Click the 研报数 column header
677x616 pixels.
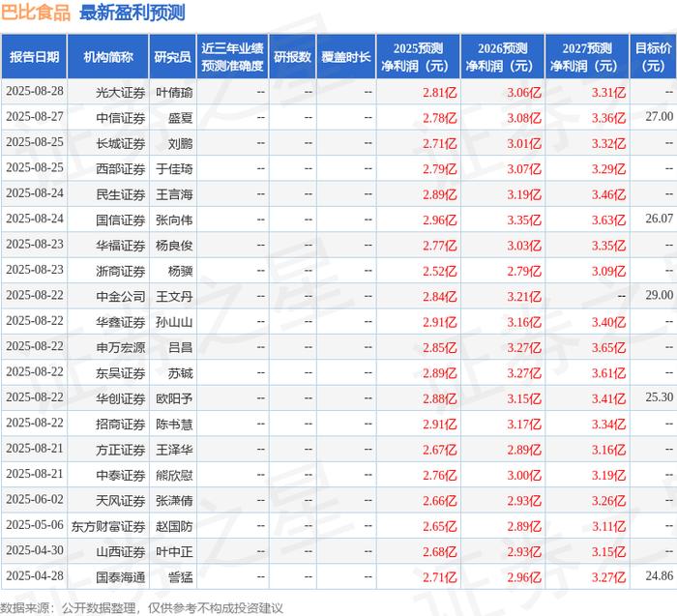click(292, 56)
